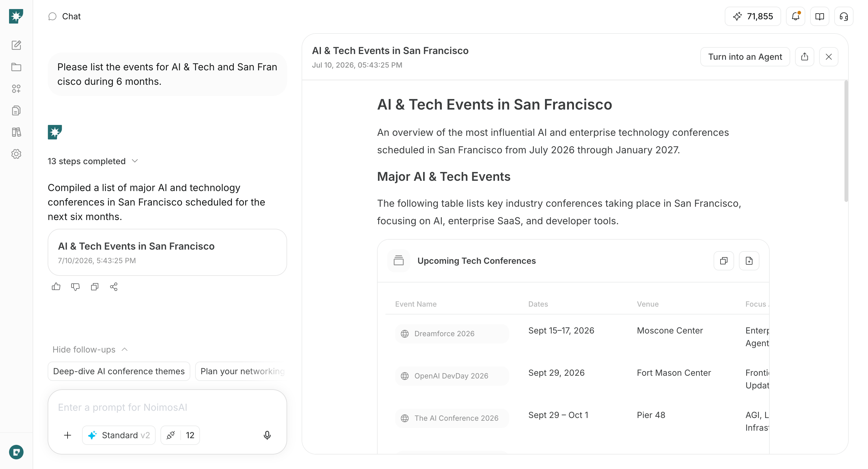Click Turn into an Agent
Screen dimensions: 868x469
pyautogui.click(x=745, y=57)
